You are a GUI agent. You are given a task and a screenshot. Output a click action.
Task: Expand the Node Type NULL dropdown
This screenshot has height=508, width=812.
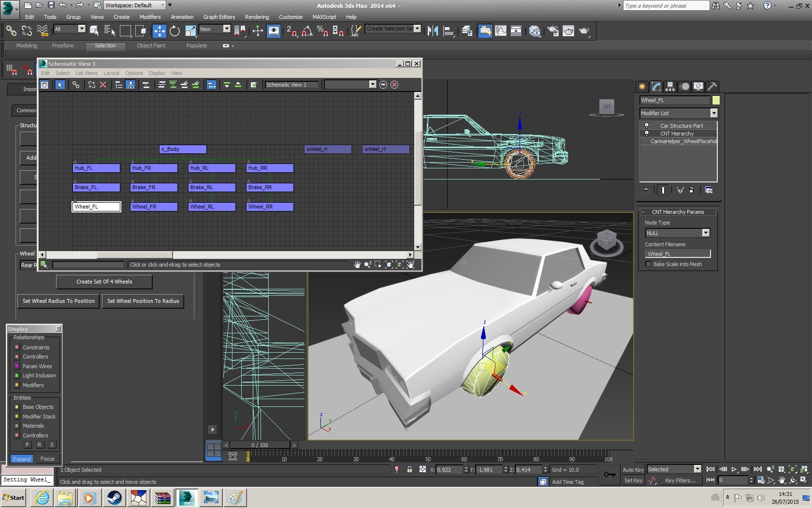[x=705, y=233]
